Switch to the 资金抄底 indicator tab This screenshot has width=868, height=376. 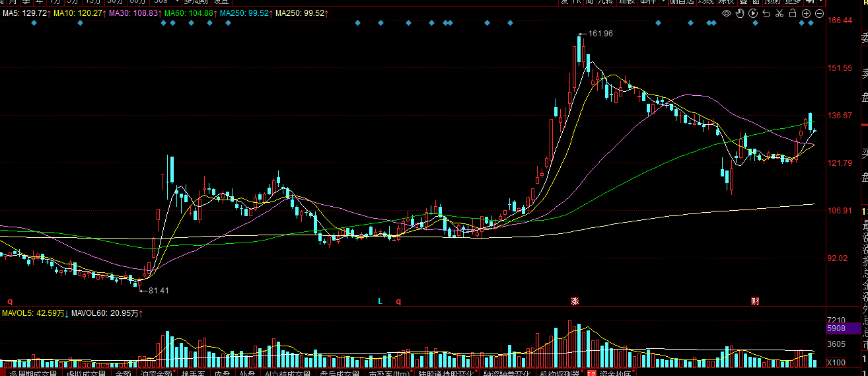coord(612,373)
